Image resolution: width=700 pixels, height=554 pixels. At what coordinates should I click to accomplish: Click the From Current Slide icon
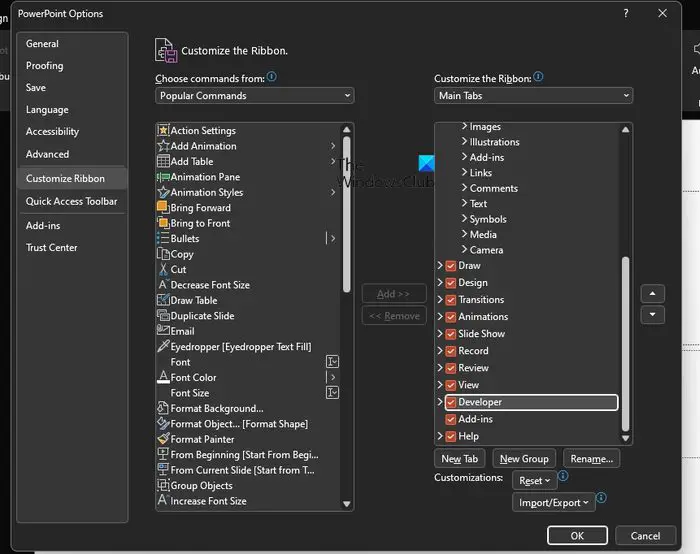point(163,470)
